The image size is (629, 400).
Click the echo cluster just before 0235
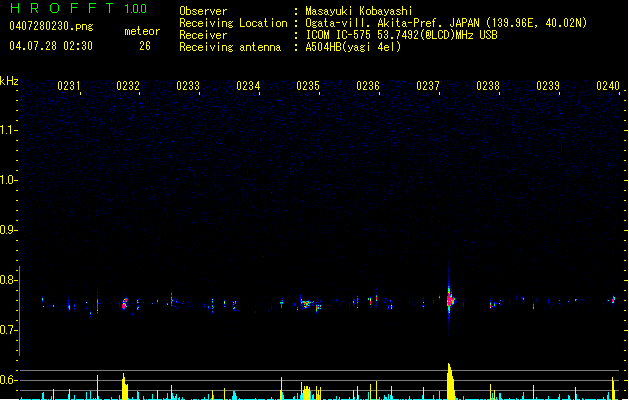pyautogui.click(x=306, y=304)
